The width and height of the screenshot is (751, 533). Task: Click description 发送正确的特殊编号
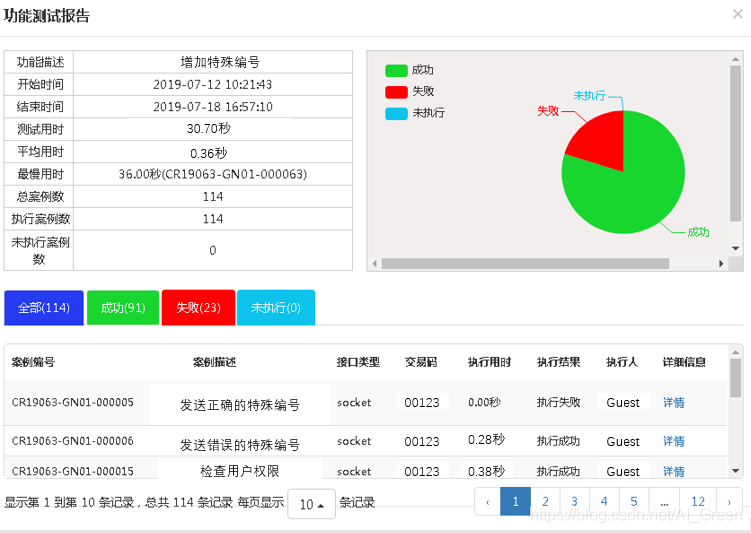point(239,405)
